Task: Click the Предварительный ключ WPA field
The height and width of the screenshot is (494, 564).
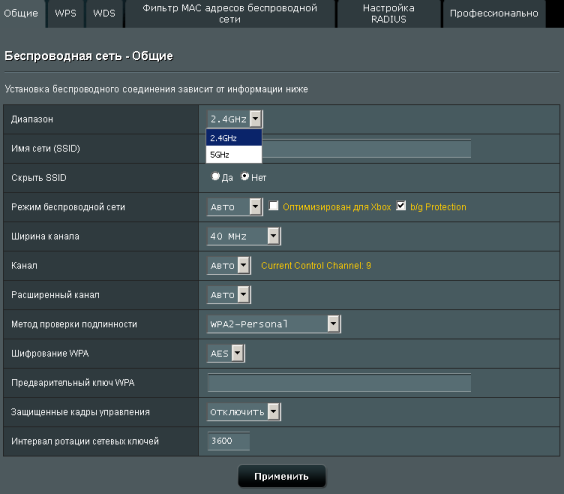Action: [339, 383]
